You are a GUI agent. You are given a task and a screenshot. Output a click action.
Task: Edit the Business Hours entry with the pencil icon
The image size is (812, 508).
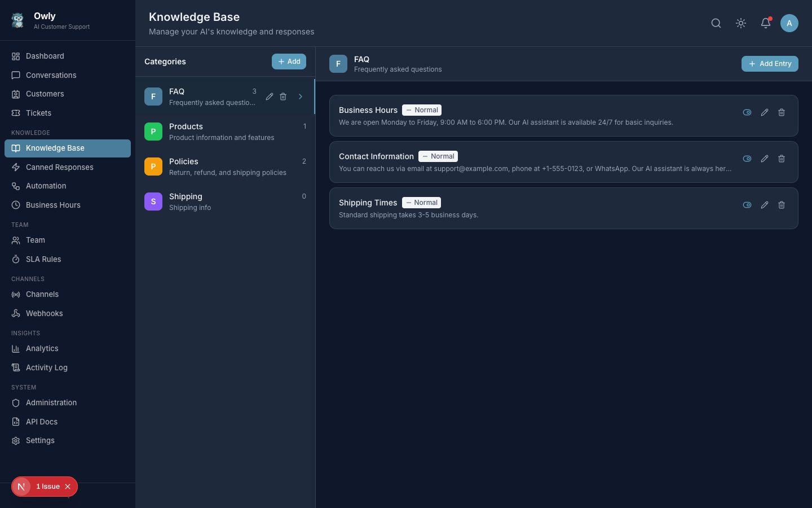(764, 112)
